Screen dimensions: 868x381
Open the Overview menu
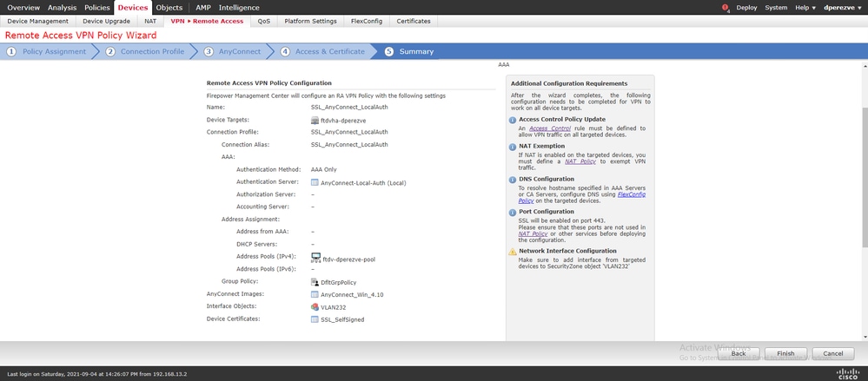(23, 8)
